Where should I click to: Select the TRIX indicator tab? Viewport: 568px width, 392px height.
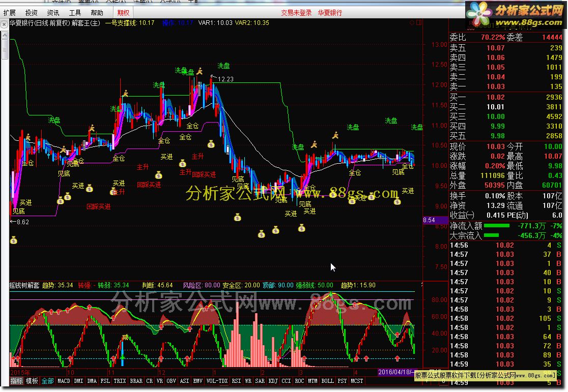point(120,381)
